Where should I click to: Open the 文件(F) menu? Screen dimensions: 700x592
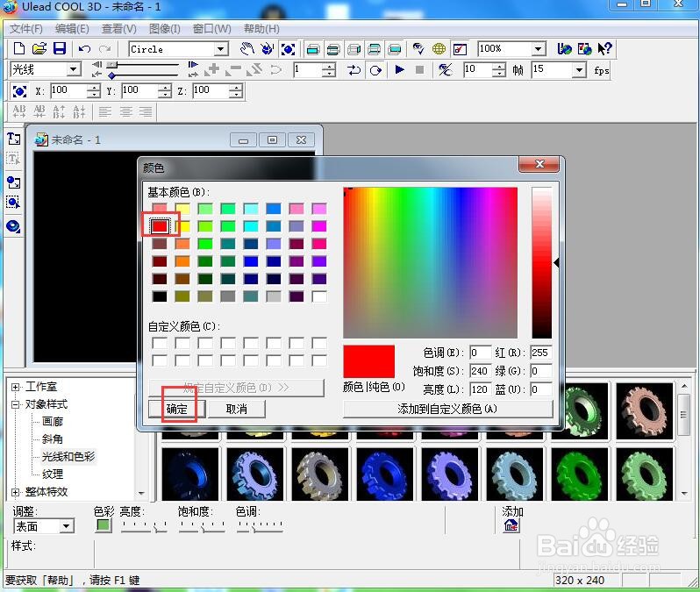26,29
